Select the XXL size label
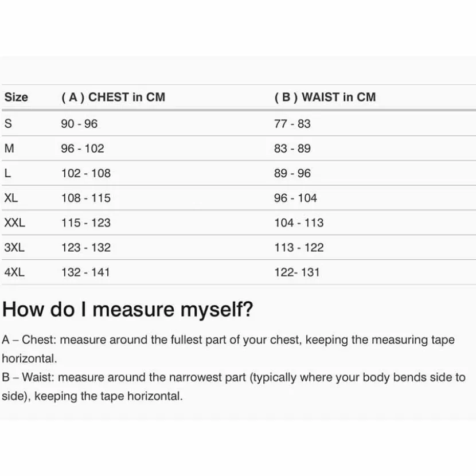 click(14, 223)
